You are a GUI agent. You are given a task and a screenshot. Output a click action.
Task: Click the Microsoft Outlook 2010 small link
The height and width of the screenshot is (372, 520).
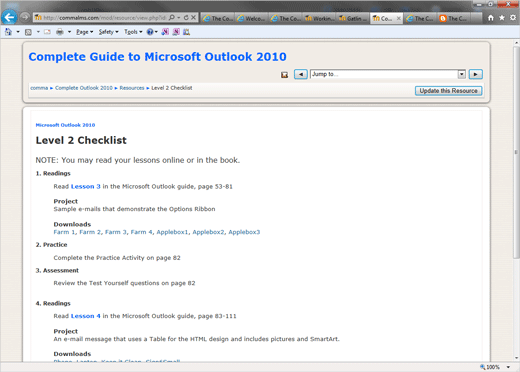(65, 125)
